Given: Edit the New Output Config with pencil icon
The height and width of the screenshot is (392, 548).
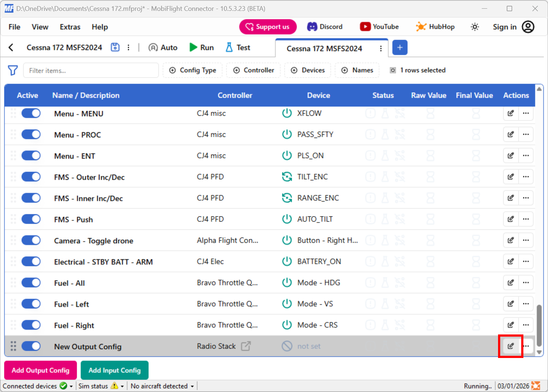Looking at the screenshot, I should click(511, 346).
